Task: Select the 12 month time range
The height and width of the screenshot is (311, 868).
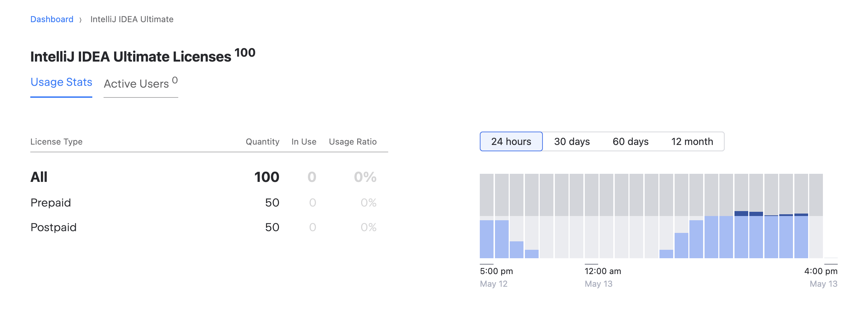Action: click(x=692, y=141)
